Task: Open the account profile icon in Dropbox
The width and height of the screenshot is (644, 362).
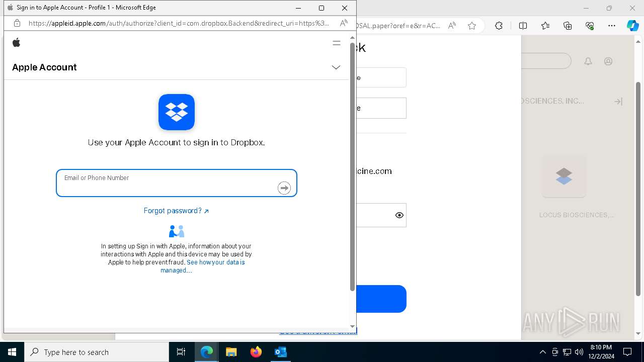Action: (608, 61)
